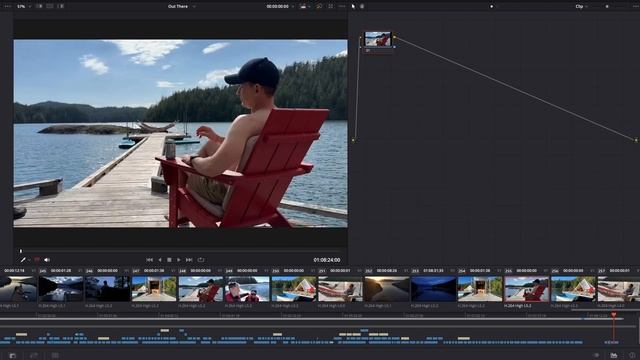
Task: Select highlighted clip 255 red chair thumbnail
Action: tap(527, 289)
